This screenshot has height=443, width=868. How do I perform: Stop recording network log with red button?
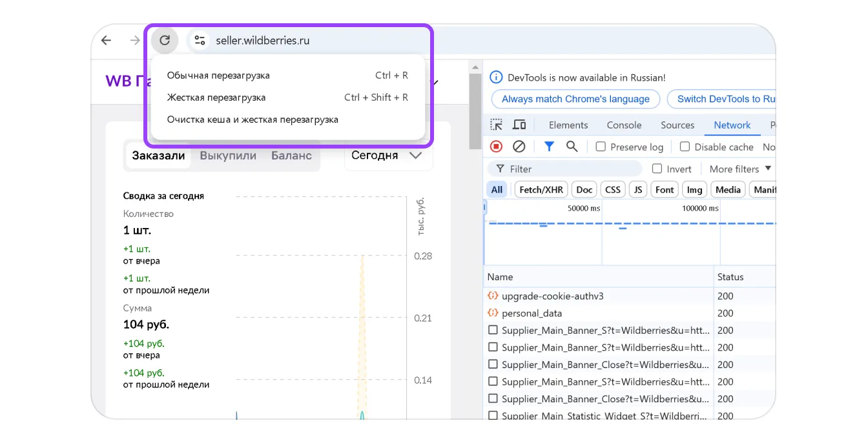click(x=496, y=147)
